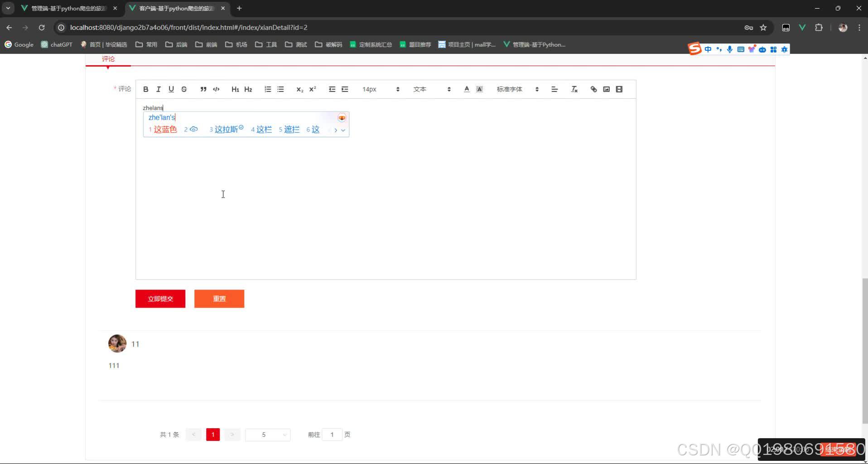This screenshot has width=868, height=464.
Task: Clear text formatting in editor
Action: click(574, 89)
